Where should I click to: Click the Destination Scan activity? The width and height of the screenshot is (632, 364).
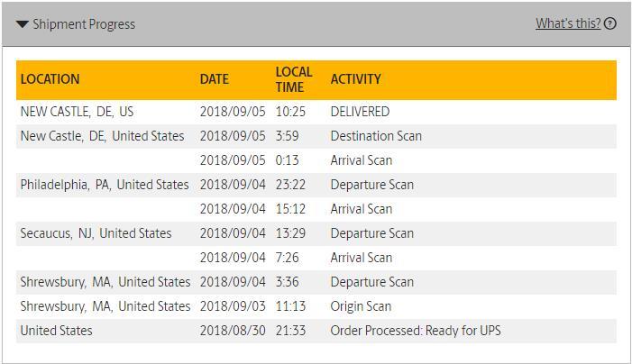pos(376,136)
